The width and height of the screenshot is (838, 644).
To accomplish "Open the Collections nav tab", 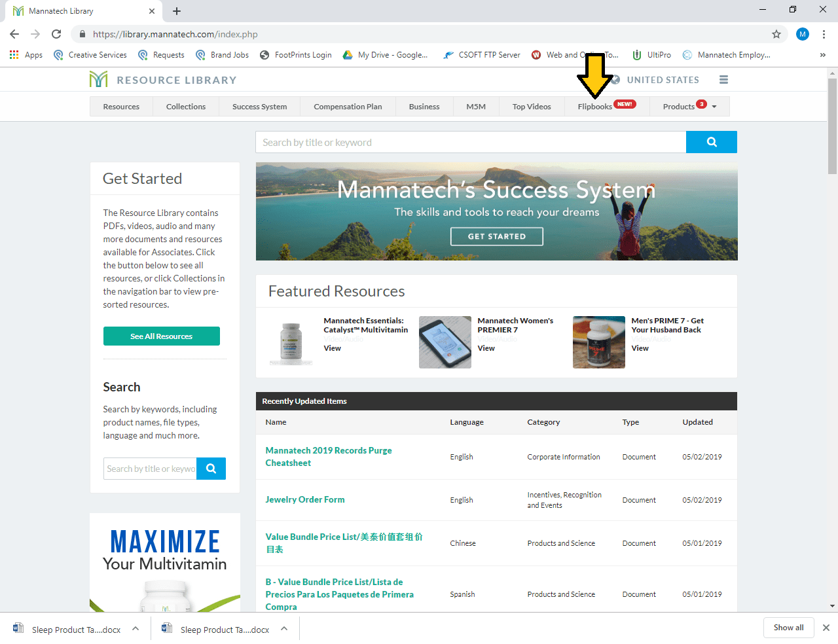I will (x=186, y=107).
